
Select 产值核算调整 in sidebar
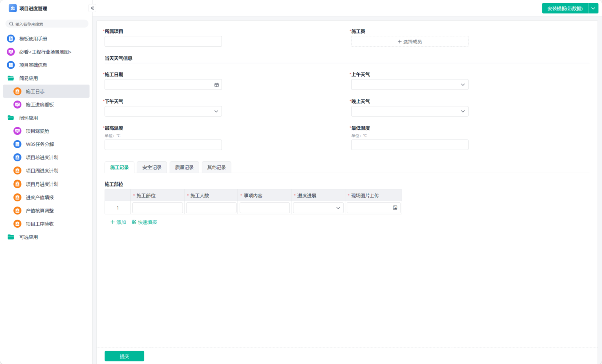(x=46, y=211)
